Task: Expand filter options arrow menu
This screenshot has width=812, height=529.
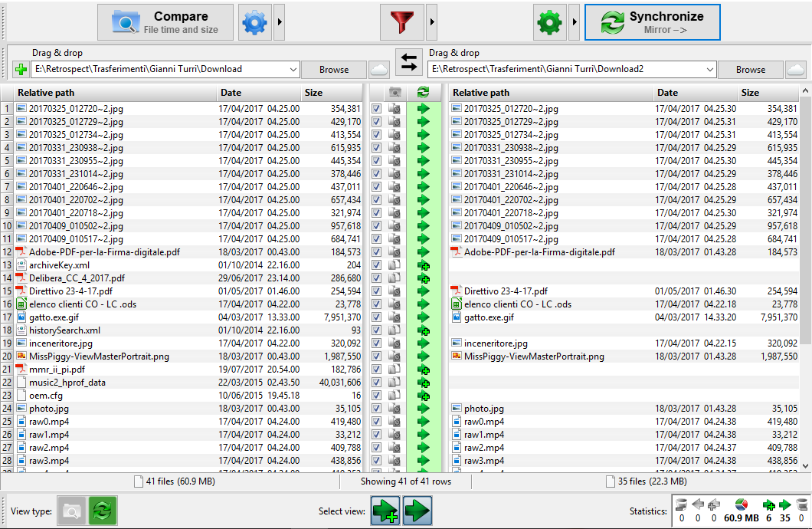Action: [x=432, y=22]
